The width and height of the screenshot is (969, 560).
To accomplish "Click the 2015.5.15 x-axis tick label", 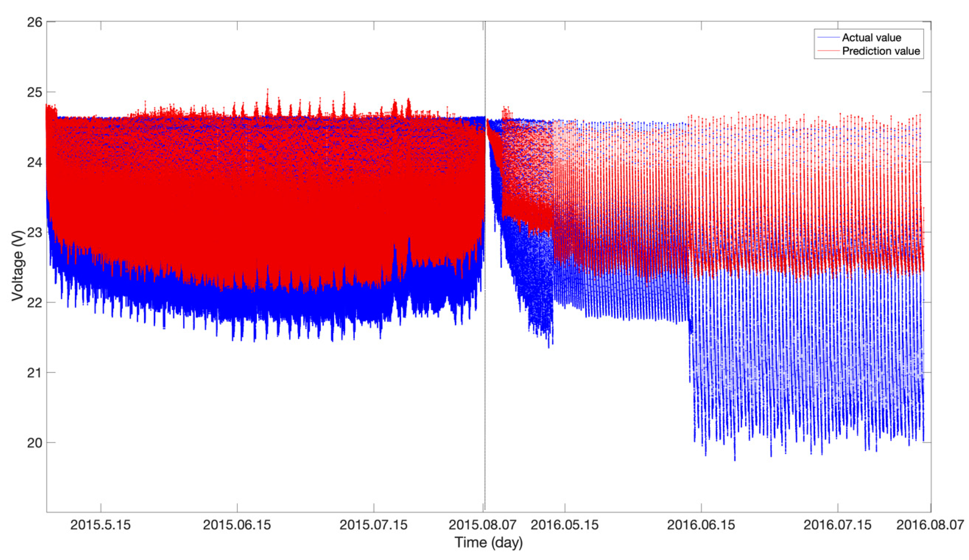I will tap(100, 525).
